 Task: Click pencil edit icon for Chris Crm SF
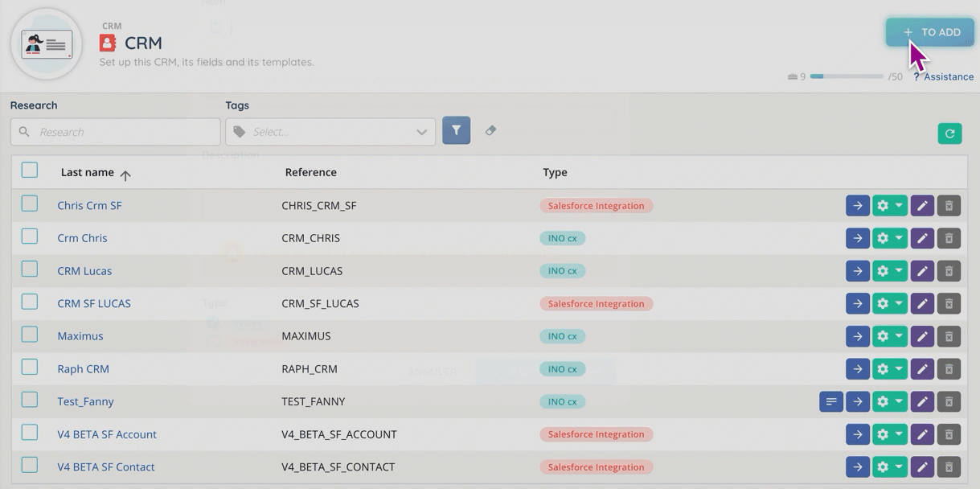pyautogui.click(x=922, y=206)
